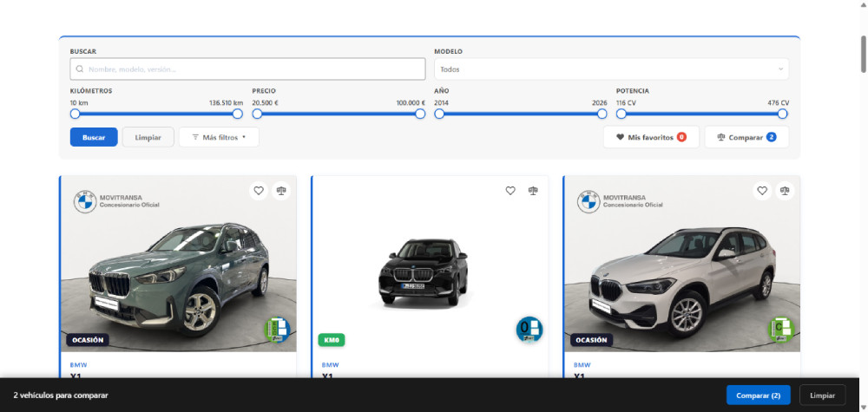Open the white BMW X1 photo
Screen dimensions: 868x412
point(682,264)
